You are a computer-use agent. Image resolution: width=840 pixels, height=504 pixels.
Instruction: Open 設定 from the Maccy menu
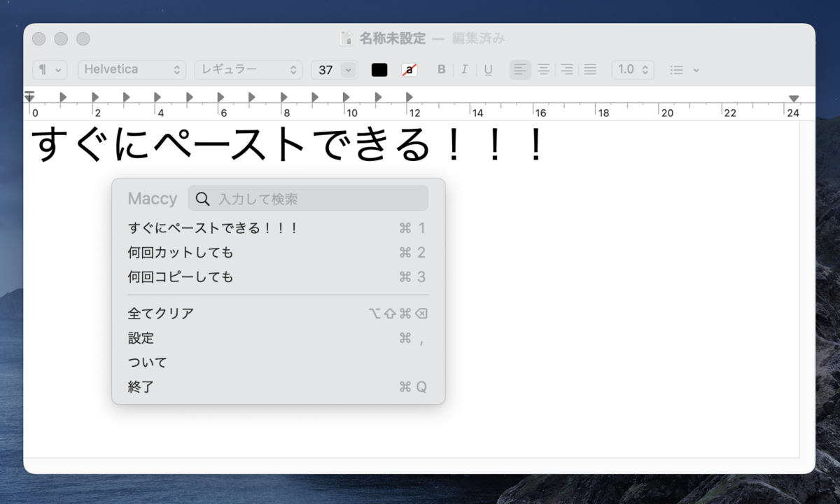click(278, 338)
